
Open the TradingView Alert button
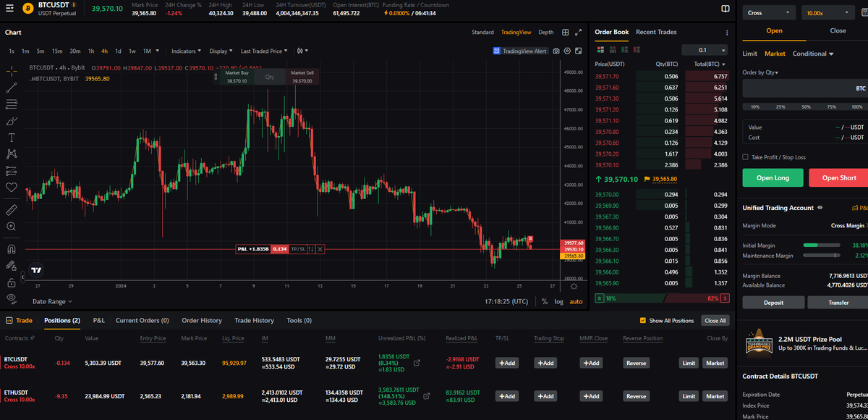click(x=520, y=51)
